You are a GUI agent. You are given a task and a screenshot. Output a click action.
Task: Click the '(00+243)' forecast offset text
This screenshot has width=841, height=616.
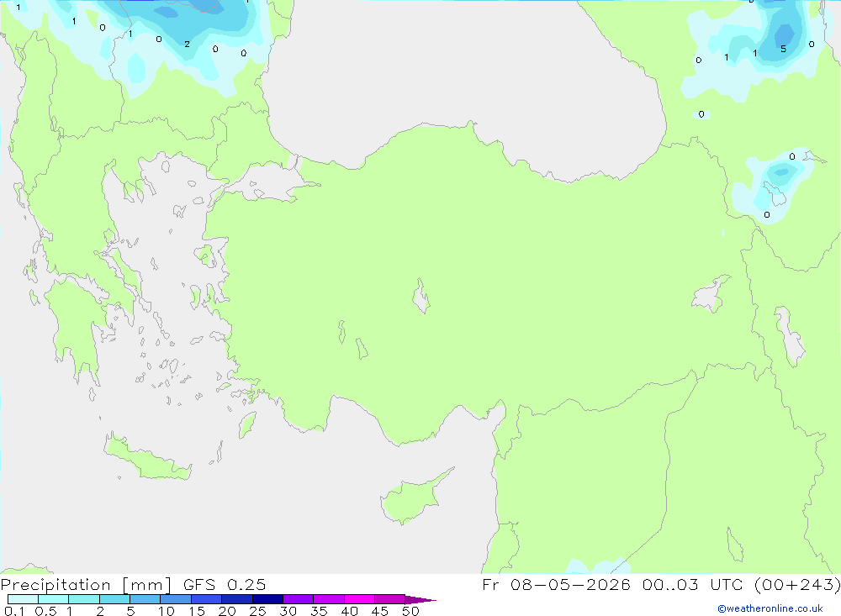(797, 584)
